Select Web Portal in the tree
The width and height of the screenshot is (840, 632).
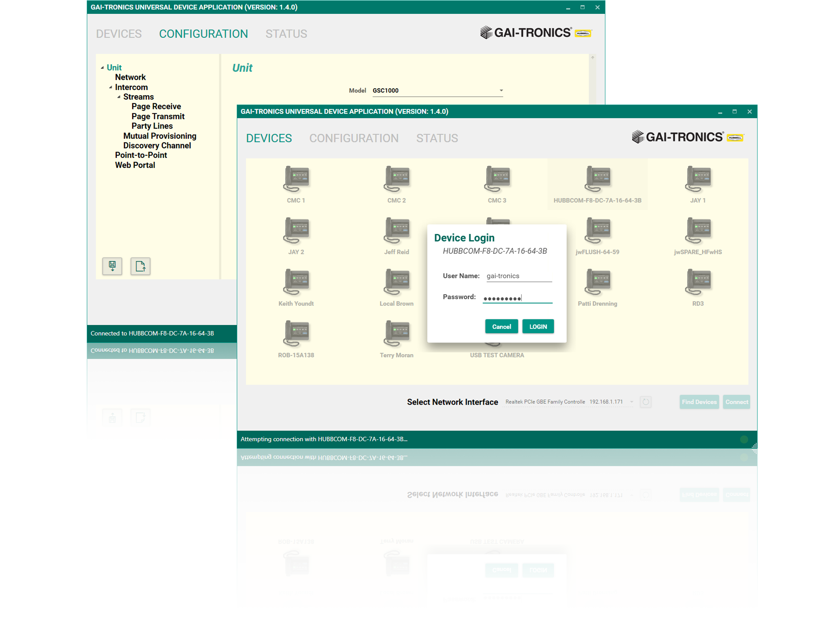(x=135, y=165)
